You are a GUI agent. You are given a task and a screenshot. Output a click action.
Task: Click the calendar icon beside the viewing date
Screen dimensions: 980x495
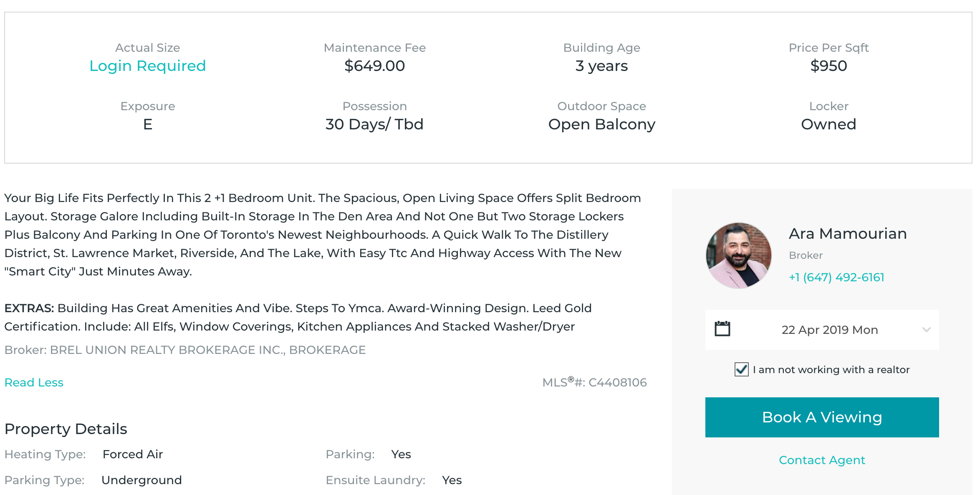tap(722, 329)
